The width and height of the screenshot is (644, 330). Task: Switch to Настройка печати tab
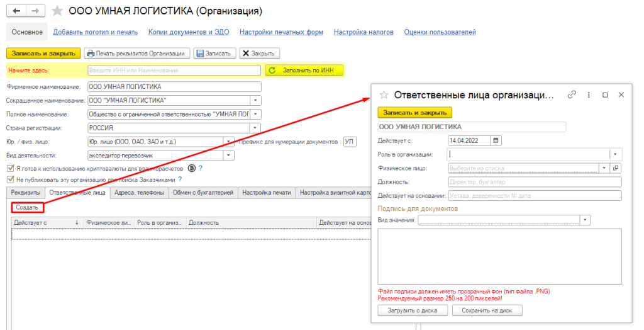coord(267,193)
